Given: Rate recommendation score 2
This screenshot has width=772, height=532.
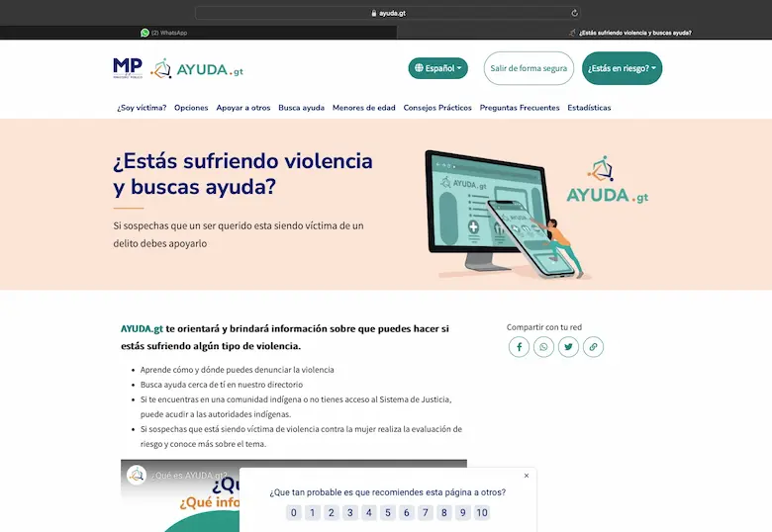Looking at the screenshot, I should tap(332, 513).
